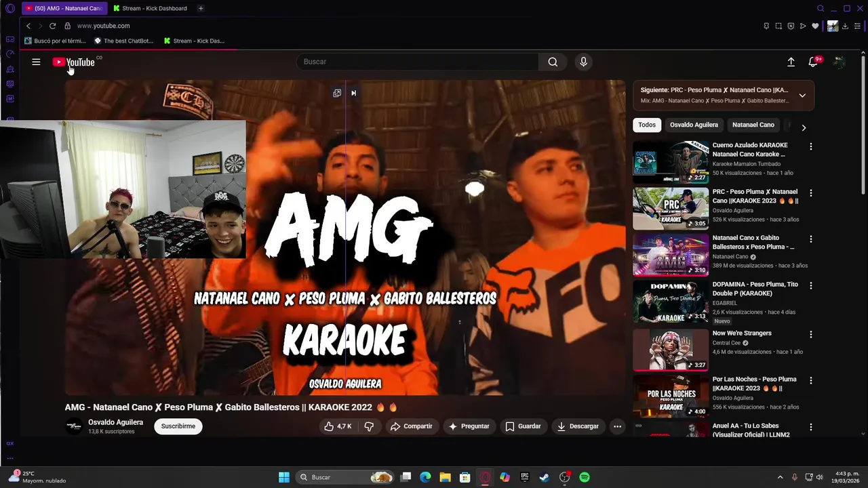The image size is (868, 488).
Task: Search tabs with magnifier in title bar
Action: [x=821, y=8]
